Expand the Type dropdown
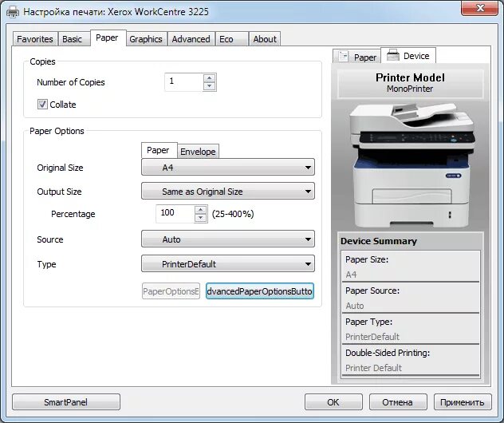504x423 pixels. point(228,263)
